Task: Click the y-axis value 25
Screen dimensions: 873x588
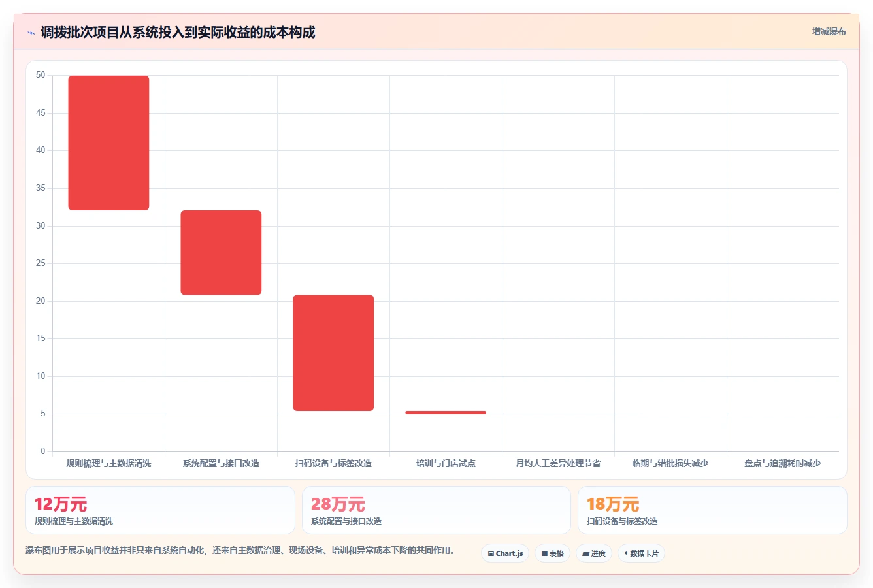Action: (x=41, y=263)
